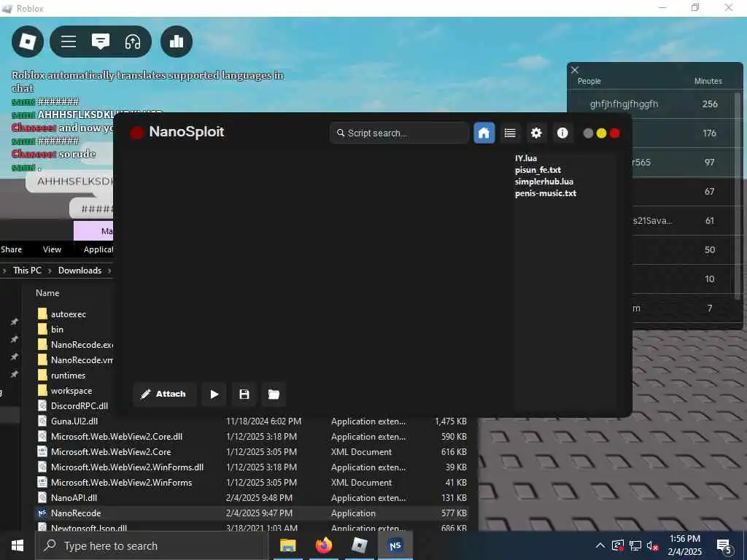This screenshot has width=747, height=560.
Task: Click the taskbar search box
Action: click(152, 545)
